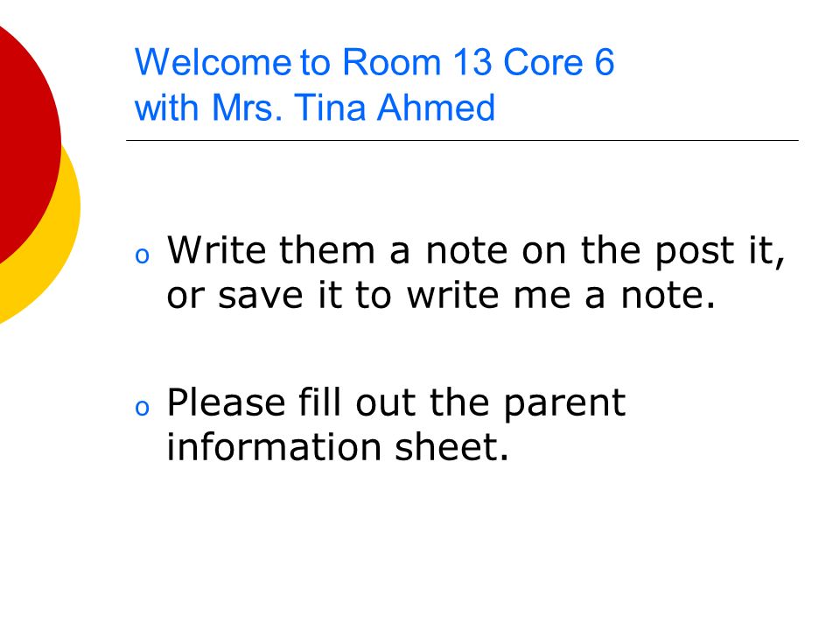Click "Mrs." in the title's second line
The width and height of the screenshot is (840, 630).
(247, 108)
